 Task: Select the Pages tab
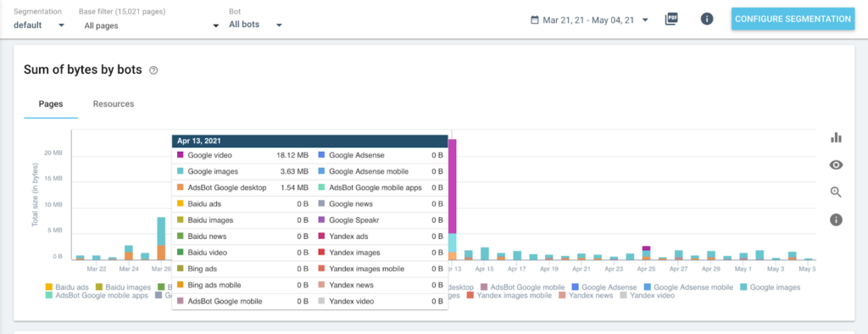click(x=50, y=103)
